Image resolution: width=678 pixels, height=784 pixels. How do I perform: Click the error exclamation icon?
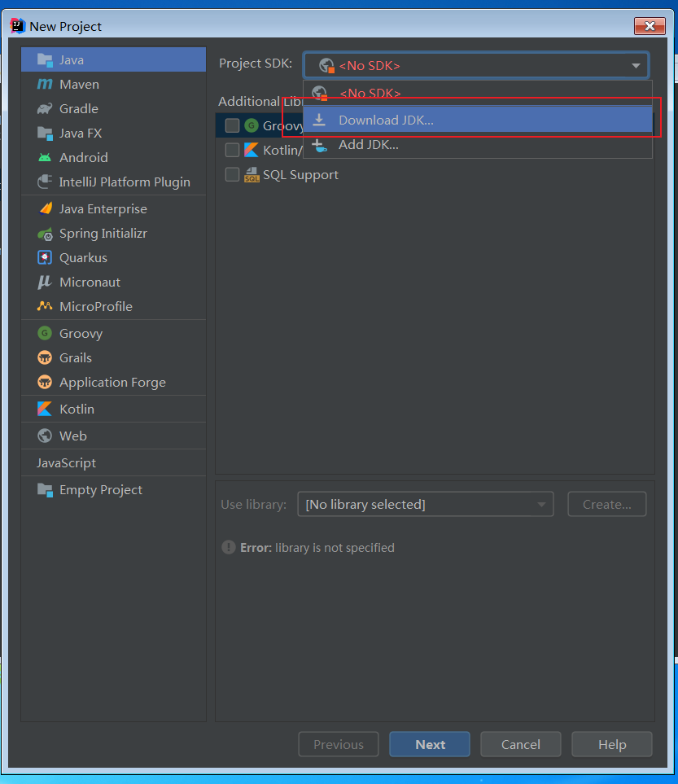pyautogui.click(x=229, y=548)
